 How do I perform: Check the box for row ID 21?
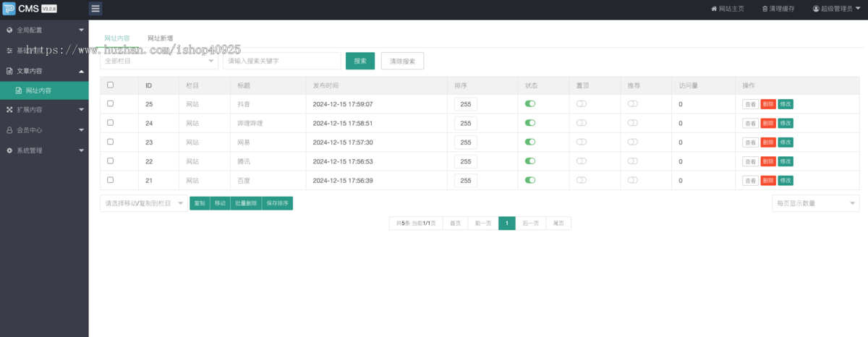tap(110, 179)
